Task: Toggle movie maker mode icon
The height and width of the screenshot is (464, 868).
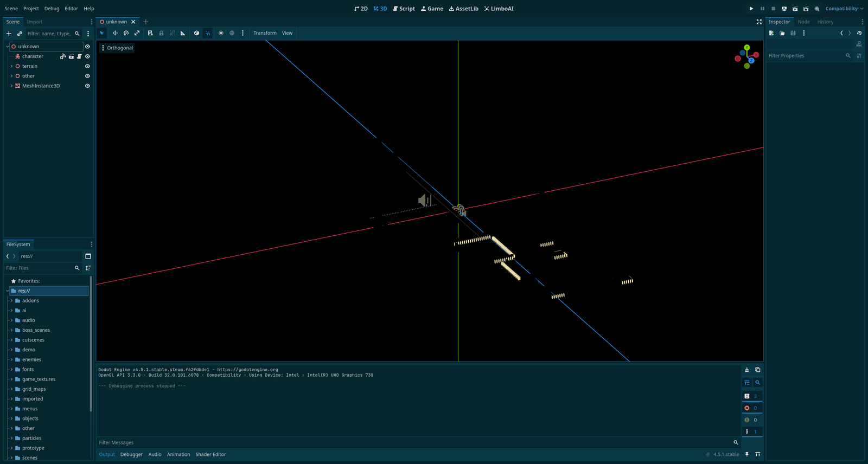Action: 816,9
